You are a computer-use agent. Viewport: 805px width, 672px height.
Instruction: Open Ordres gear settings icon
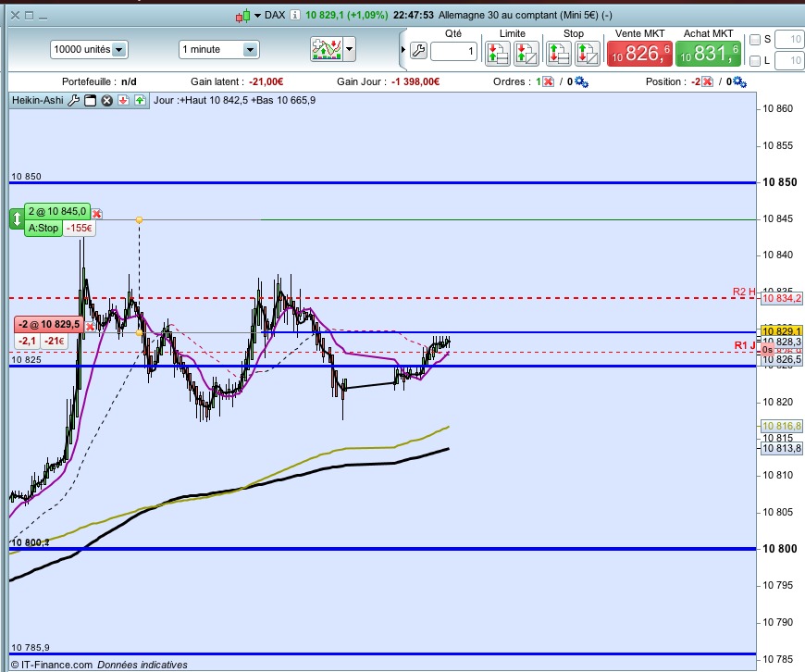coord(581,81)
